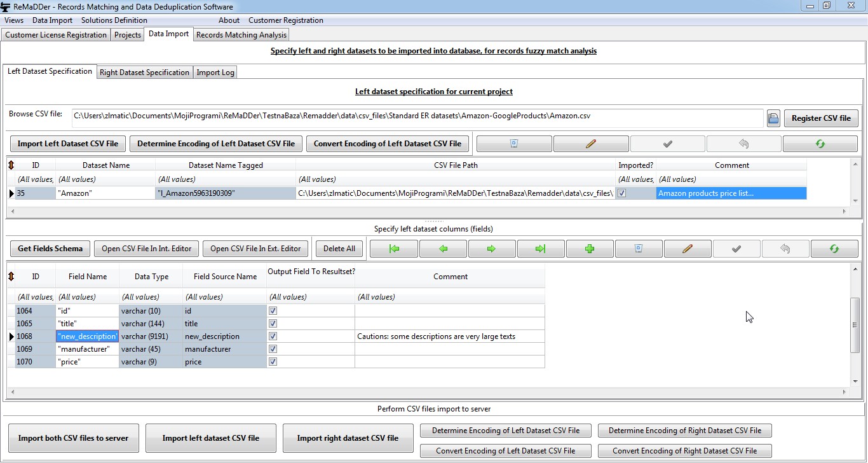Open the Solutions Definition menu
Screen dimensions: 868x463
coord(114,20)
